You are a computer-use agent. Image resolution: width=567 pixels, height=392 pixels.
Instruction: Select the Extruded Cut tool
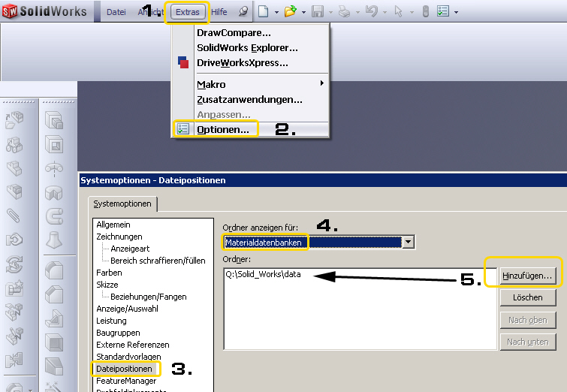(x=54, y=145)
